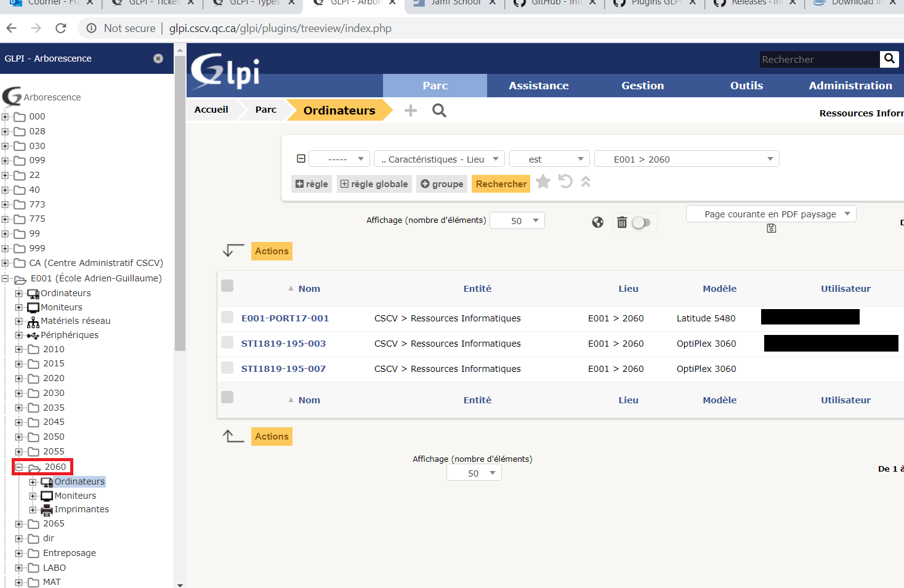Click the Rechercher search button
Image resolution: width=904 pixels, height=588 pixels.
tap(501, 183)
